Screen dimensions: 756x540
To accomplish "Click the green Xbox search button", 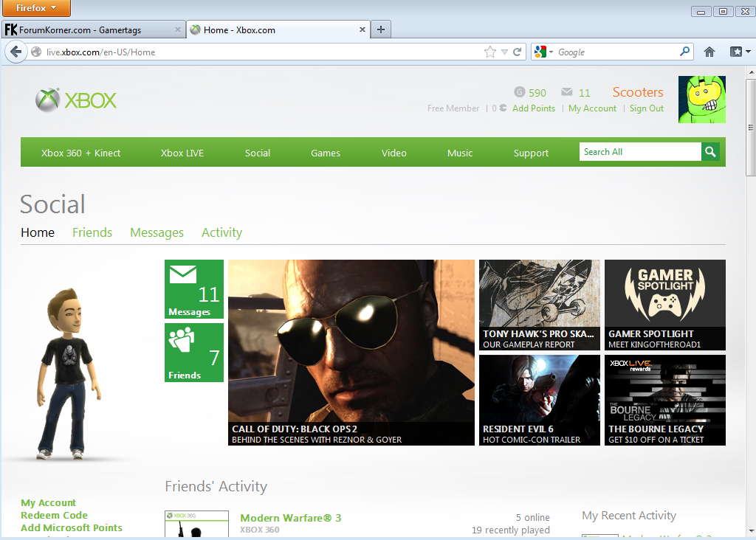I will point(710,152).
